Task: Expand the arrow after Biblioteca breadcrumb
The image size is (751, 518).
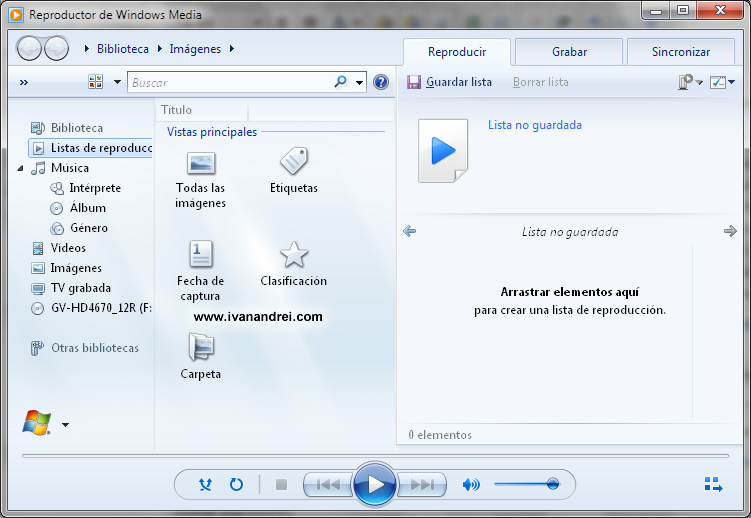Action: click(159, 48)
